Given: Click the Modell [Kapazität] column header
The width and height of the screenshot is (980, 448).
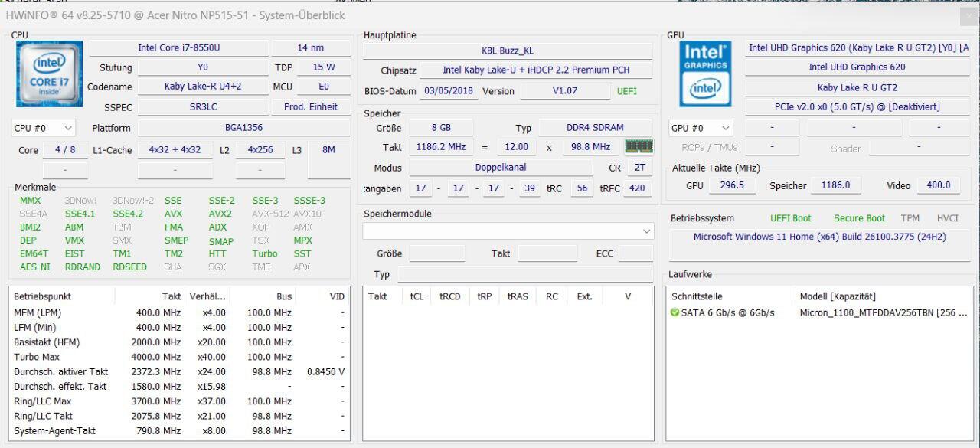Looking at the screenshot, I should click(838, 296).
